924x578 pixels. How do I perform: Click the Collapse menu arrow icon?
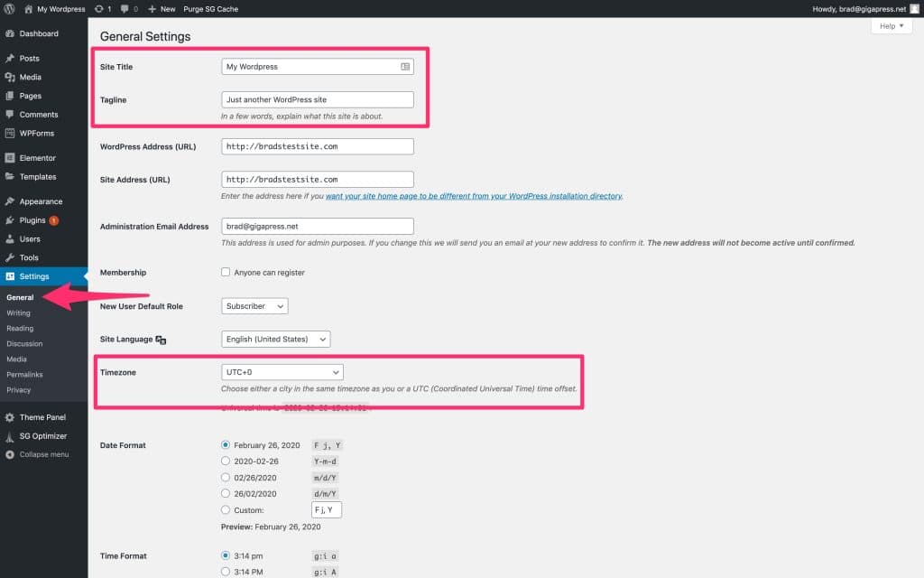(x=10, y=455)
